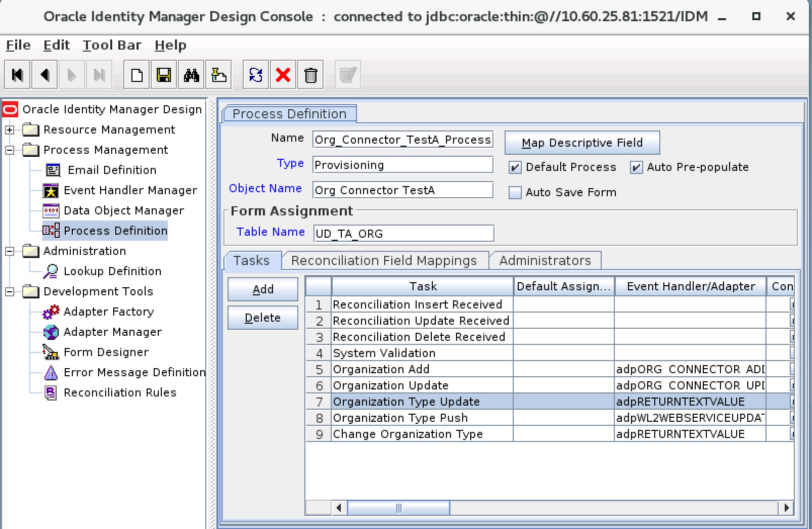This screenshot has height=529, width=812.
Task: Expand Resource Management folder
Action: [x=10, y=130]
